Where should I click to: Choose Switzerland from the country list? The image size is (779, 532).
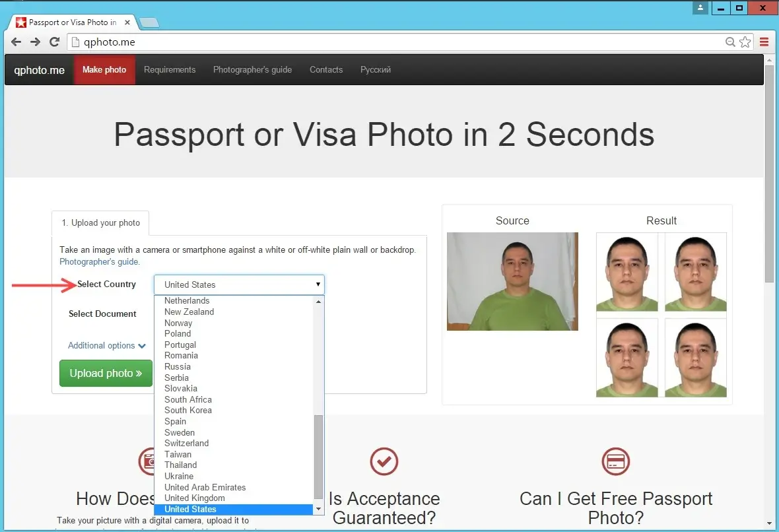234,443
